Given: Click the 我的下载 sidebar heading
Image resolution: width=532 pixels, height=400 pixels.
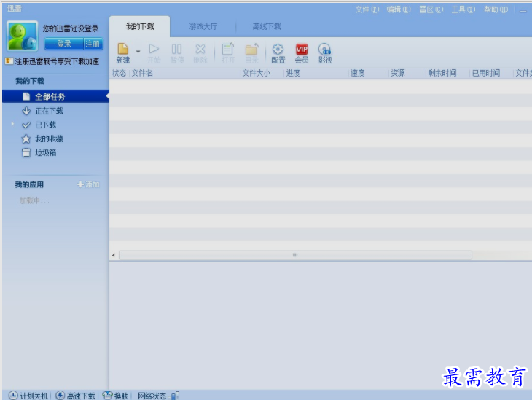Looking at the screenshot, I should (x=30, y=81).
